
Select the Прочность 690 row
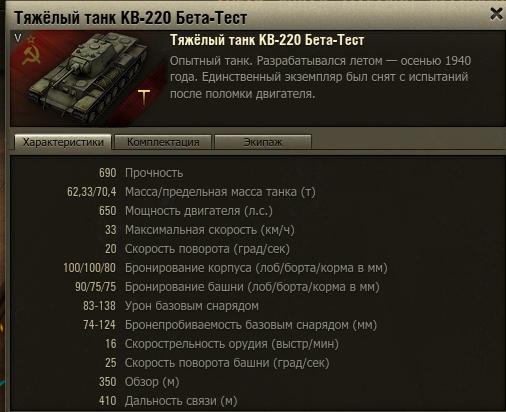141,173
